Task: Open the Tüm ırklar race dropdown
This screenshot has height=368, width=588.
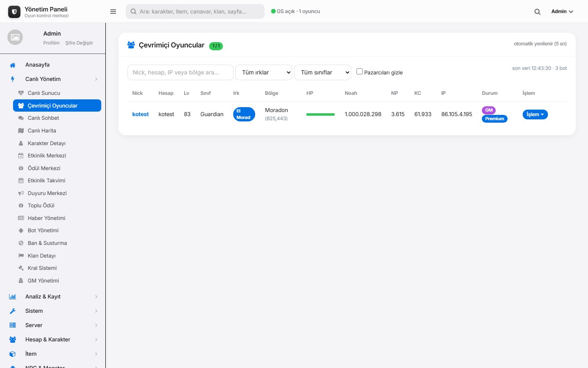Action: (264, 72)
